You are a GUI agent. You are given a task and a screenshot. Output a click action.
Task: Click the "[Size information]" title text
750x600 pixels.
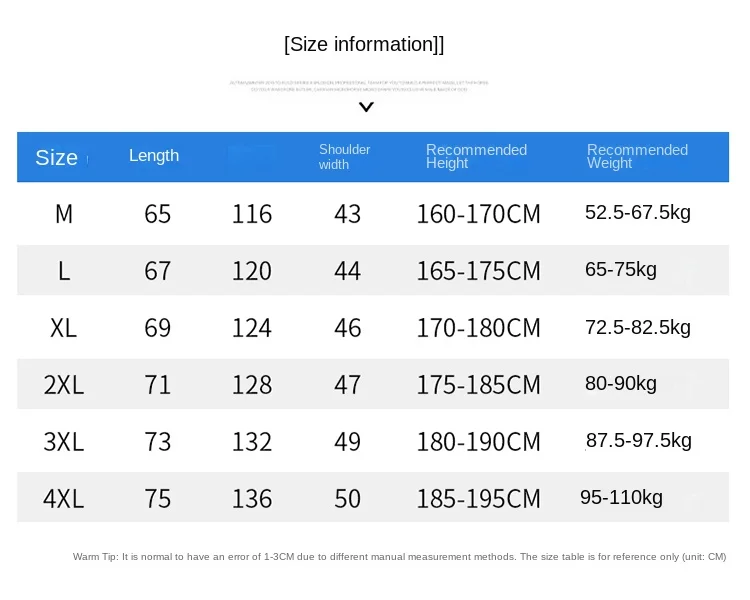click(x=364, y=44)
